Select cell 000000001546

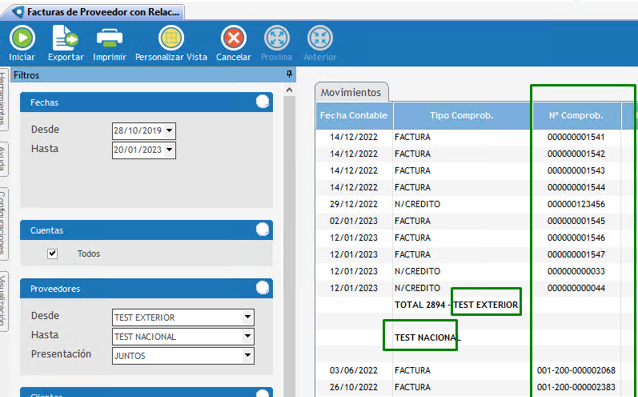[x=576, y=238]
